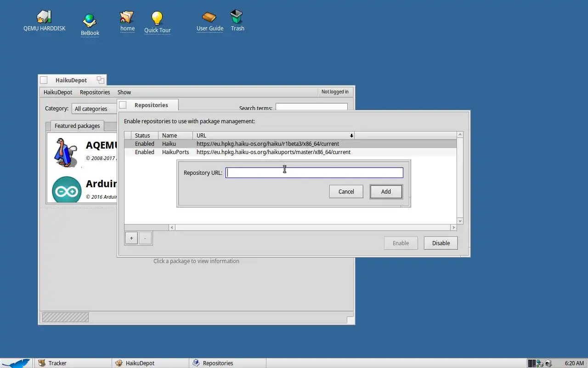This screenshot has width=588, height=368.
Task: Click the Disable repository button
Action: (x=441, y=243)
